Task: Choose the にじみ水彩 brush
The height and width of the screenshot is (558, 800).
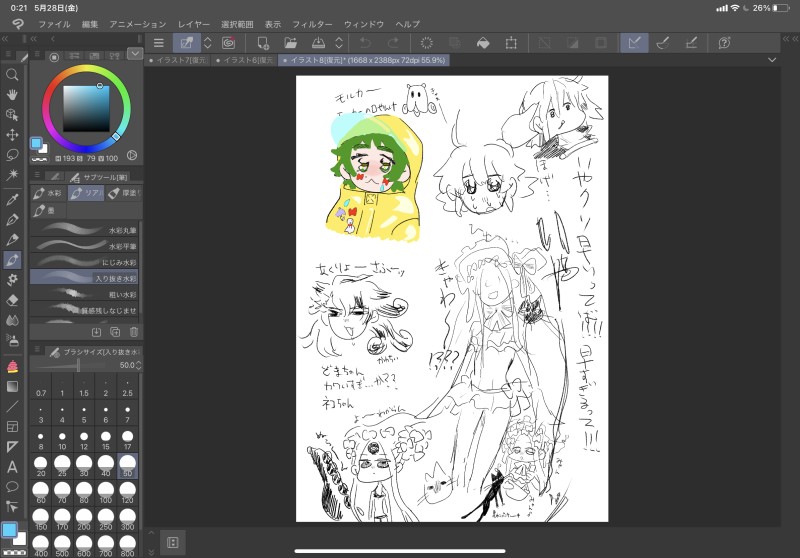Action: 85,262
